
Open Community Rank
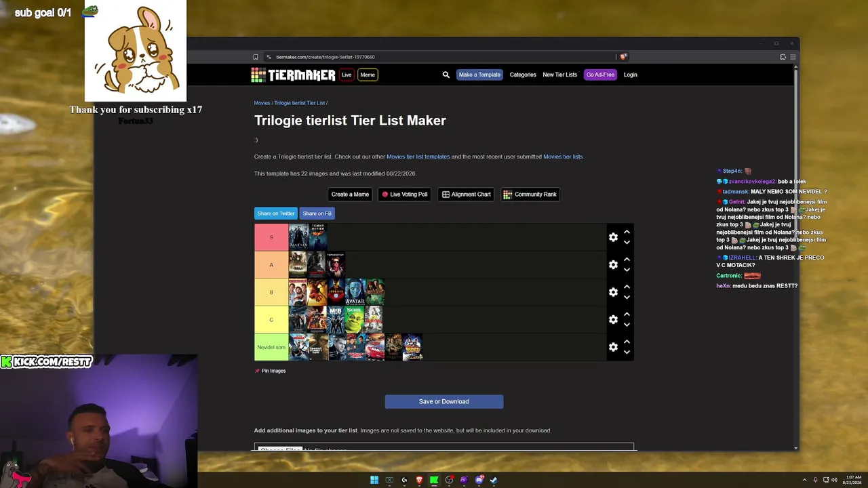point(530,195)
